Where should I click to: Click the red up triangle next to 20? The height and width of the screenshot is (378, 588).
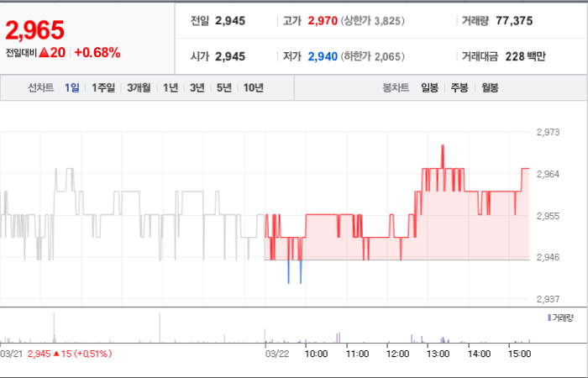pyautogui.click(x=45, y=53)
